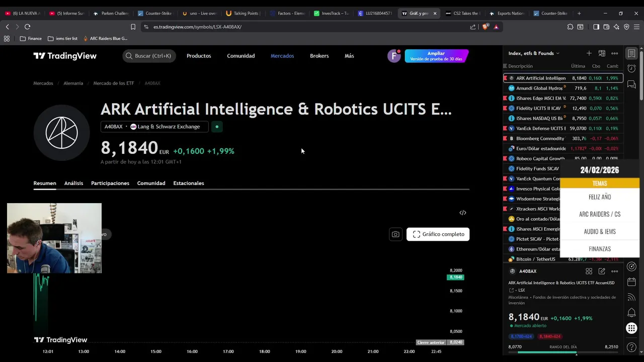
Task: Open the Más menu
Action: [349, 56]
